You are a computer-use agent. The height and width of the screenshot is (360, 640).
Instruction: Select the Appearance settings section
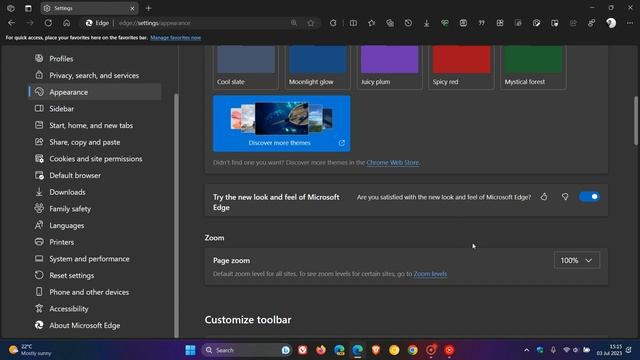tap(95, 92)
